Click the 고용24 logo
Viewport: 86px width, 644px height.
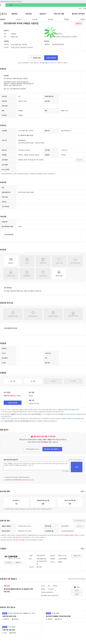[x=3, y=14]
